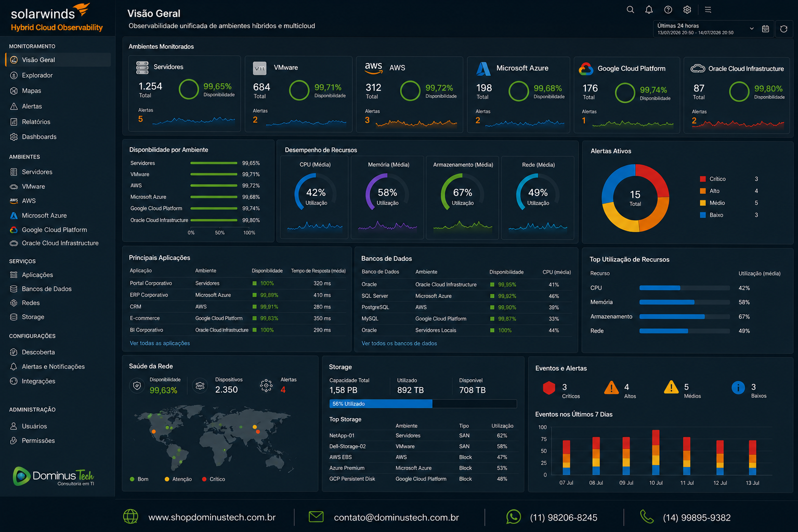Click the orange Altos warning triangle icon
This screenshot has height=532, width=798.
point(611,388)
